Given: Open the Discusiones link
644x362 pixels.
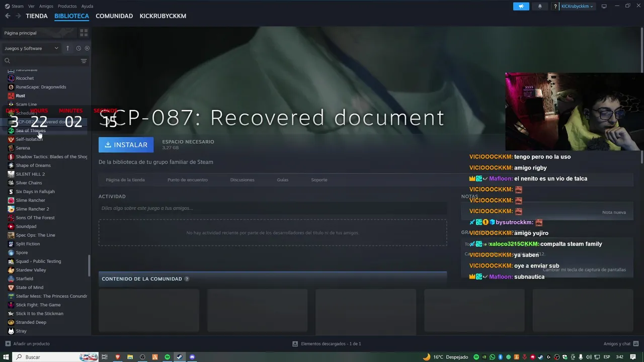Looking at the screenshot, I should [242, 179].
